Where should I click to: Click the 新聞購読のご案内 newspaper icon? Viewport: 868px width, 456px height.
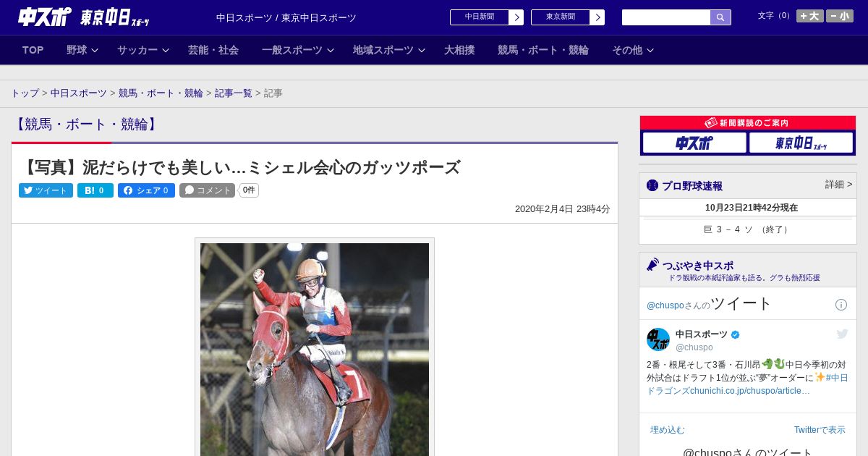pyautogui.click(x=711, y=123)
